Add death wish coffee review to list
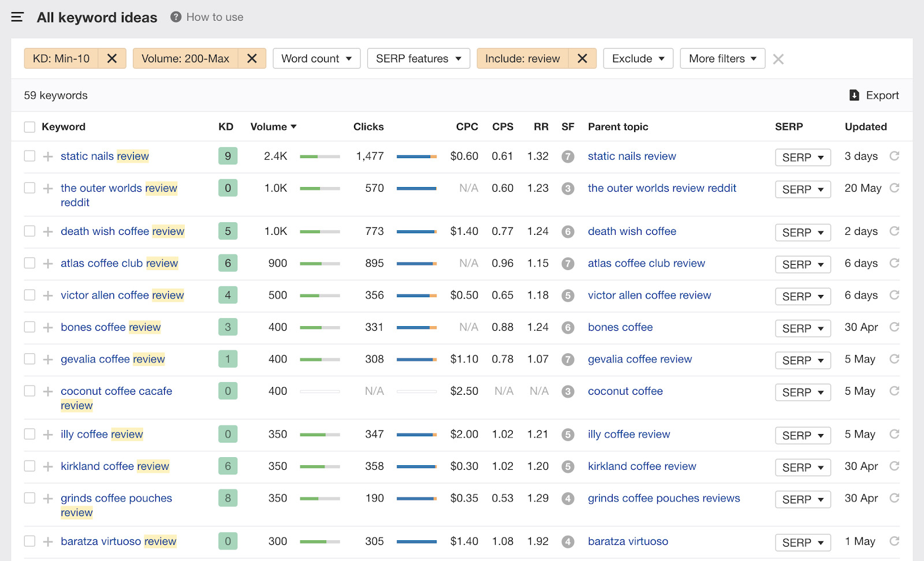Screen dimensions: 924x561 (x=48, y=231)
